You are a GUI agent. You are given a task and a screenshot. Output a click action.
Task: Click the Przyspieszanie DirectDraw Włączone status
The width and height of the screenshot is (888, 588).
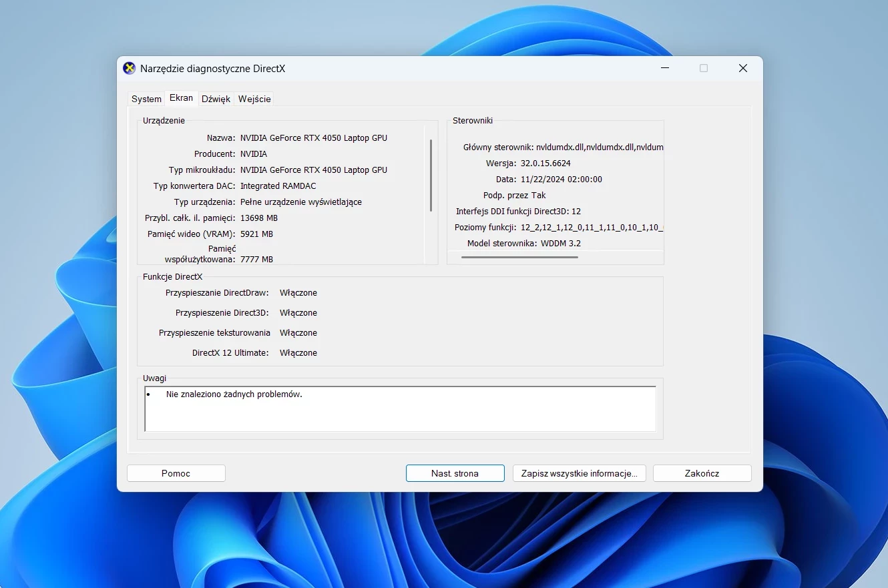pyautogui.click(x=298, y=293)
